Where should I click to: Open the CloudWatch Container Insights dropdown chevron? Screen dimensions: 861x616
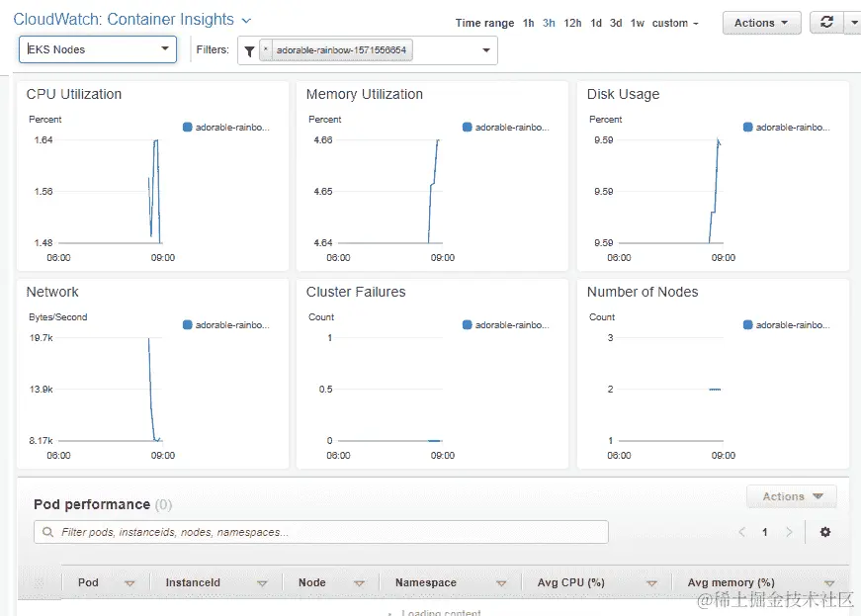(x=246, y=21)
